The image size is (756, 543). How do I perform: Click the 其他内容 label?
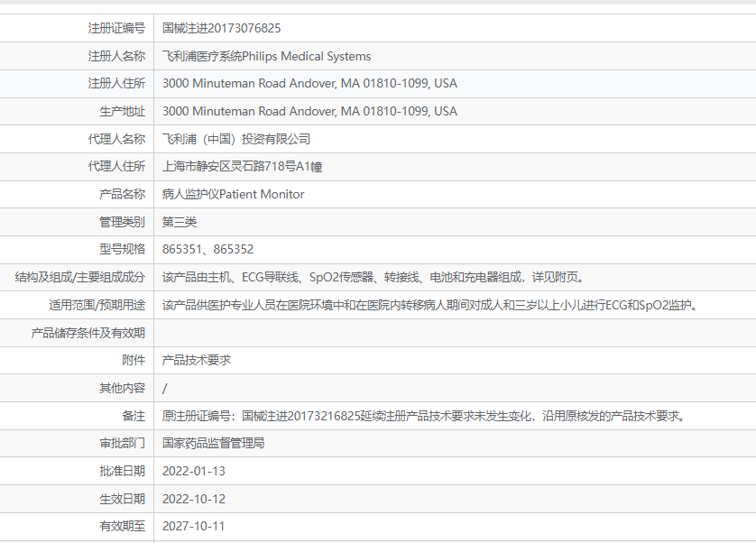(122, 388)
